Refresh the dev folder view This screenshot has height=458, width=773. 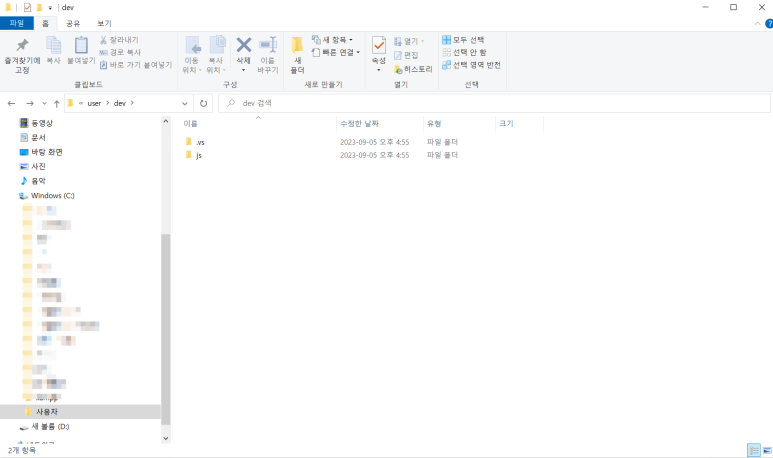203,104
